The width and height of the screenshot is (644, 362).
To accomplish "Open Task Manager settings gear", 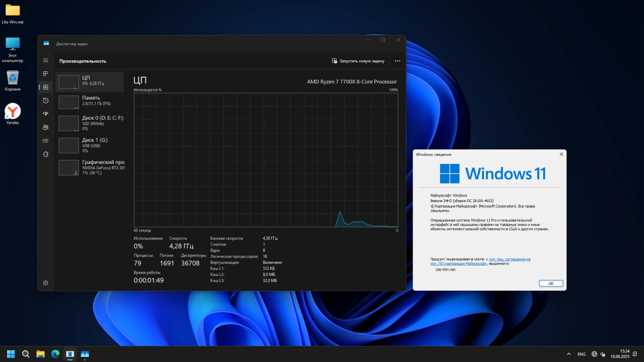I will [x=45, y=283].
